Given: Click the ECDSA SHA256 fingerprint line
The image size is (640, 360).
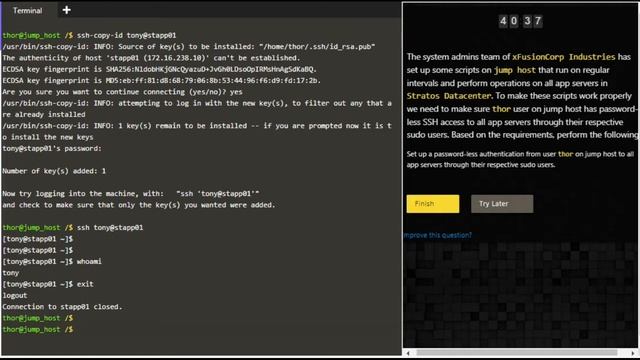Looking at the screenshot, I should [x=160, y=69].
